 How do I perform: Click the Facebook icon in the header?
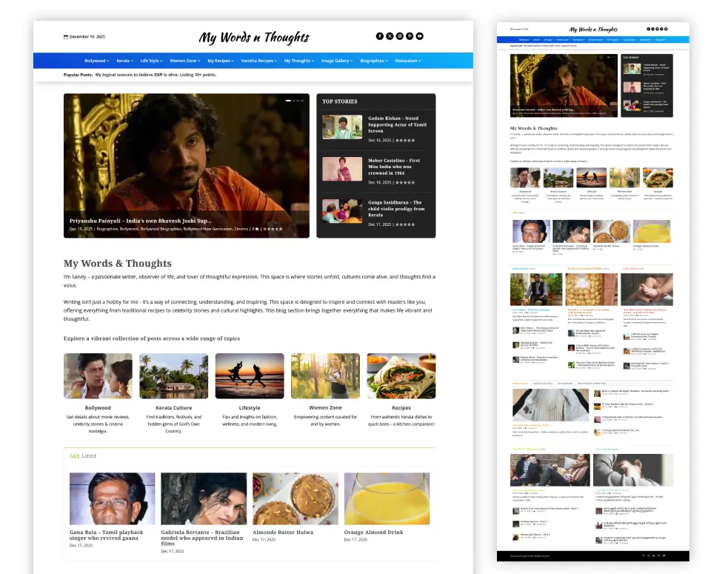pos(379,36)
